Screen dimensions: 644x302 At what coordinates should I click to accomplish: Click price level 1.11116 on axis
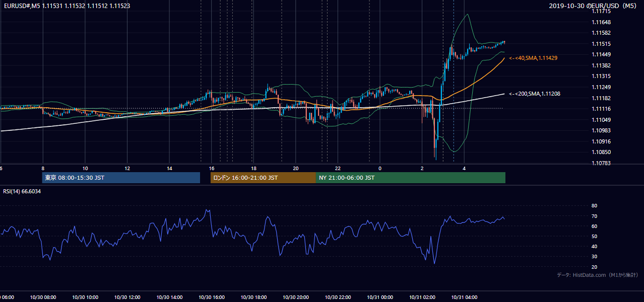point(602,109)
